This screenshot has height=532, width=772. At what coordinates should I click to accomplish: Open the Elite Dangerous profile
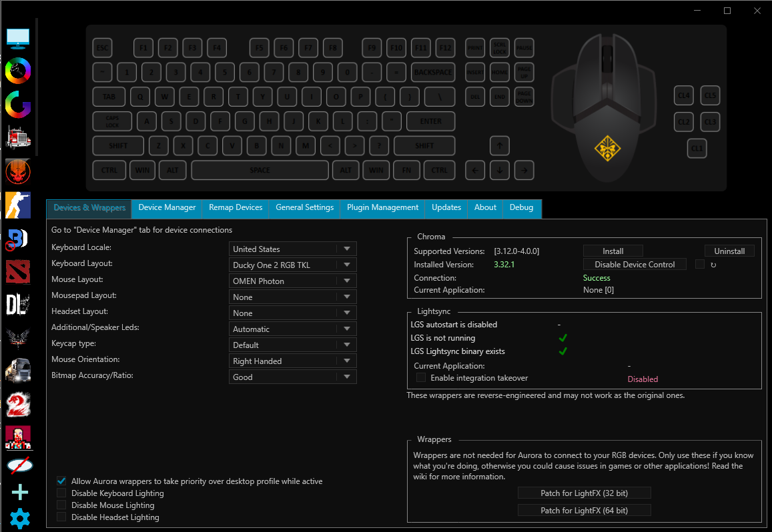(x=18, y=338)
